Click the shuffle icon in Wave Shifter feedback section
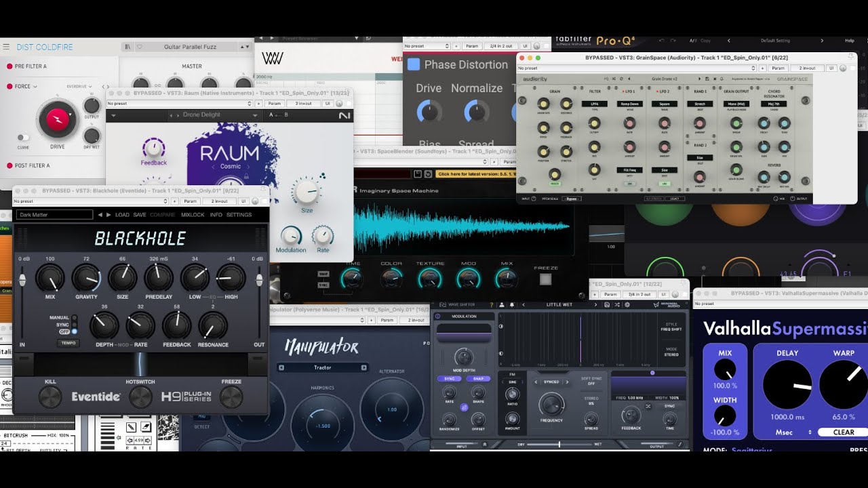The width and height of the screenshot is (868, 488). pos(648,406)
